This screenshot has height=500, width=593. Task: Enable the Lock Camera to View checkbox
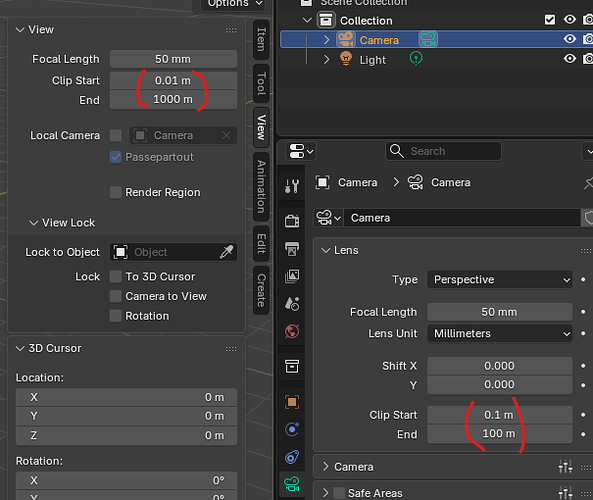tap(116, 296)
